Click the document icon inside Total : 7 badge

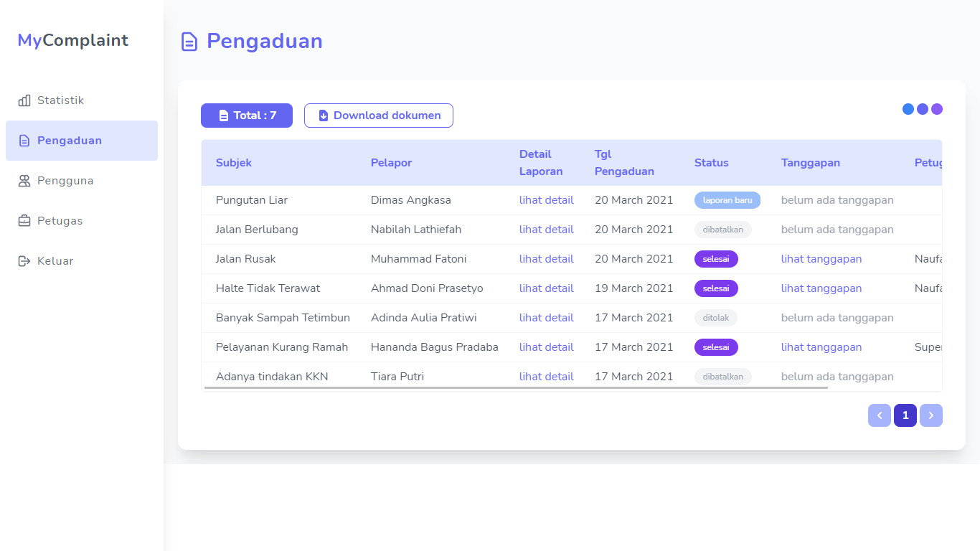click(224, 116)
